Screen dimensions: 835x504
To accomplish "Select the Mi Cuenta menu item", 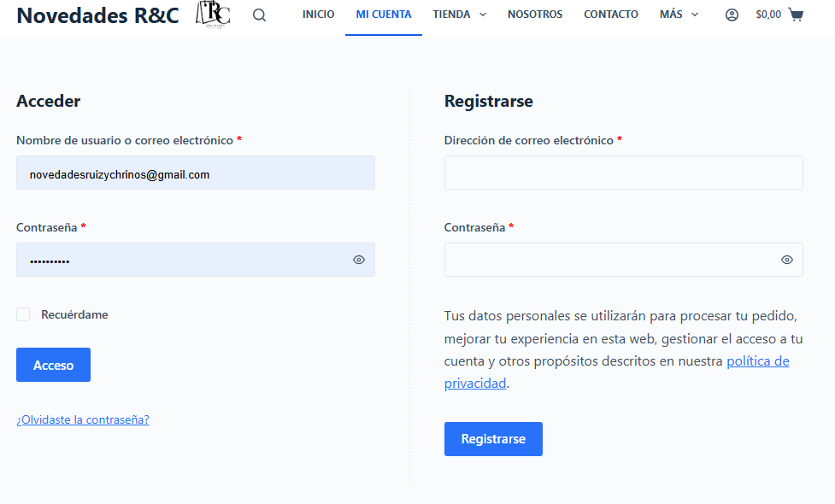I will pos(384,15).
